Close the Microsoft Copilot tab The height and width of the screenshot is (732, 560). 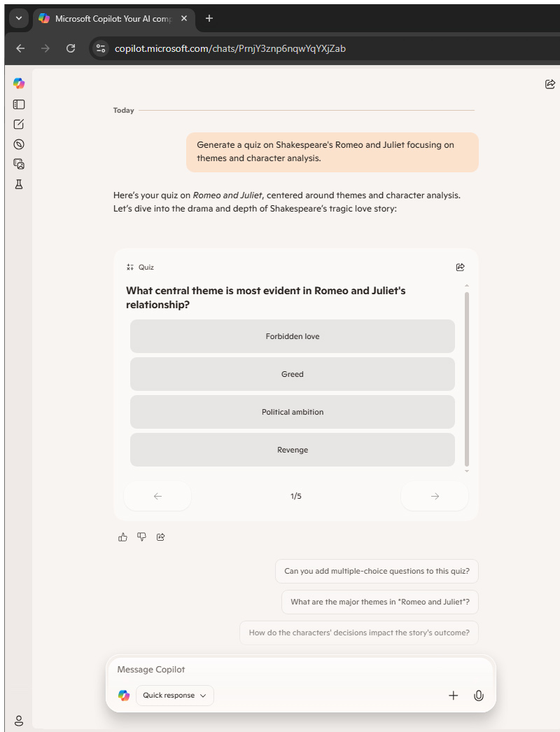click(x=184, y=18)
